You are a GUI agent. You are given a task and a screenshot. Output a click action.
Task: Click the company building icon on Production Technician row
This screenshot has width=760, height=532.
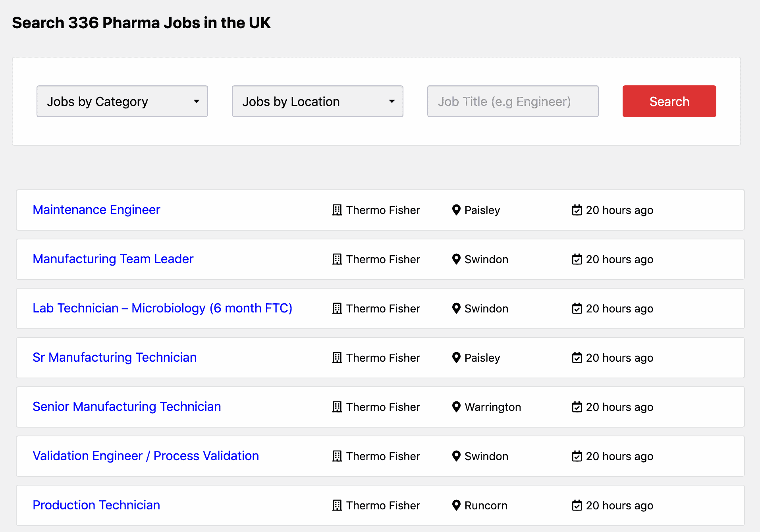[337, 505]
